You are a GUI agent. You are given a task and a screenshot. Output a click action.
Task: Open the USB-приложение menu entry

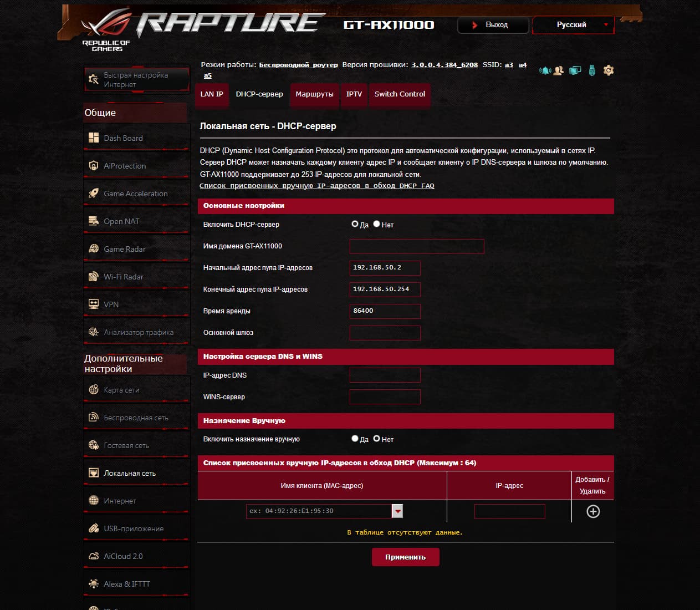point(136,528)
